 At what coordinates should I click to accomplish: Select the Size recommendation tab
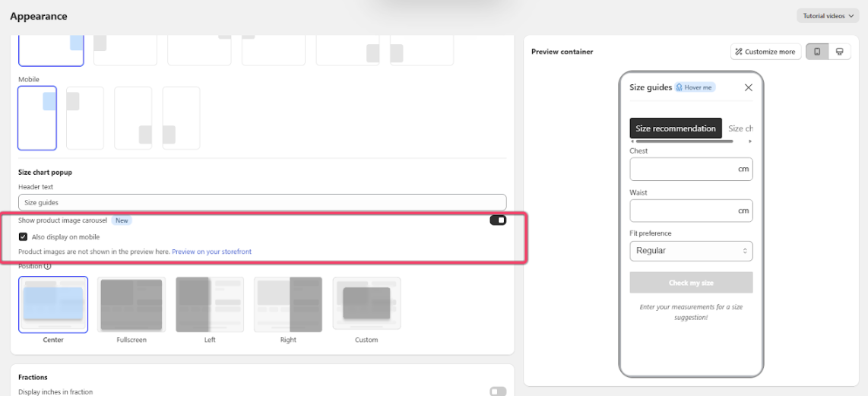[676, 128]
